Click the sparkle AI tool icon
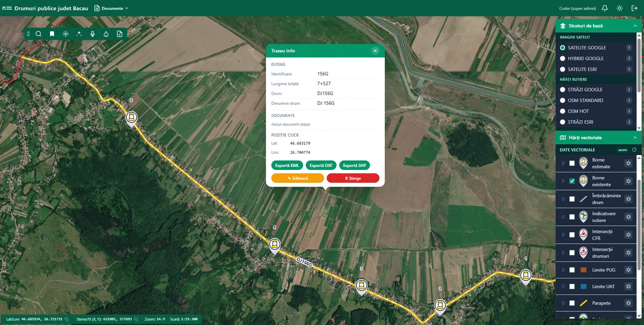 pos(79,34)
